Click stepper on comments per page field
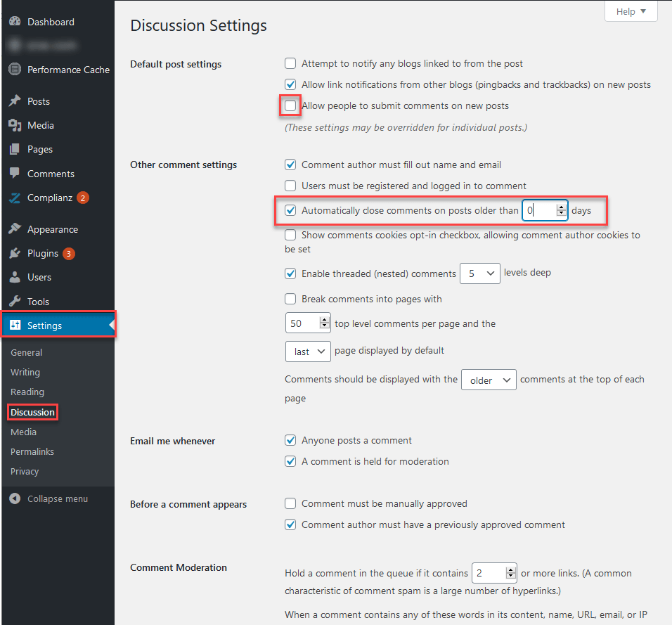The height and width of the screenshot is (625, 672). pos(325,323)
